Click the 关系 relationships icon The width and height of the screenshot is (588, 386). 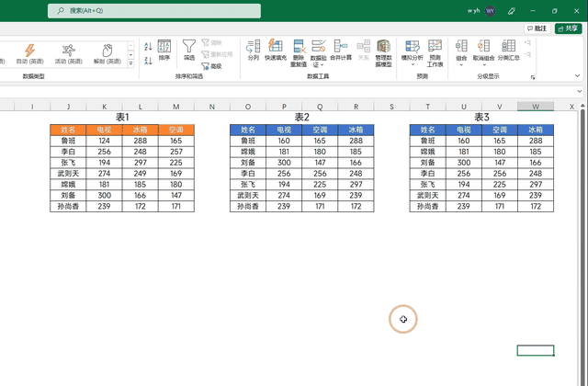click(364, 51)
